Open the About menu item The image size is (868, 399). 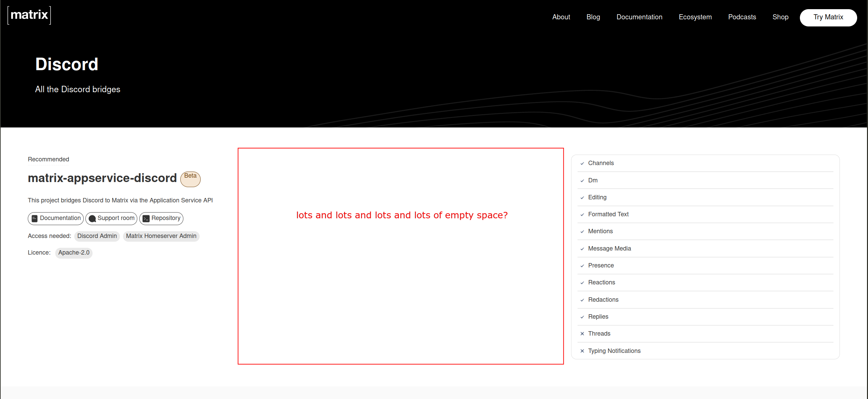[561, 17]
